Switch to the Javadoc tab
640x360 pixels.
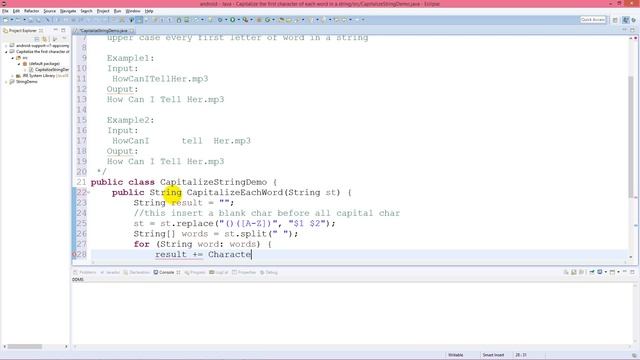[110, 272]
